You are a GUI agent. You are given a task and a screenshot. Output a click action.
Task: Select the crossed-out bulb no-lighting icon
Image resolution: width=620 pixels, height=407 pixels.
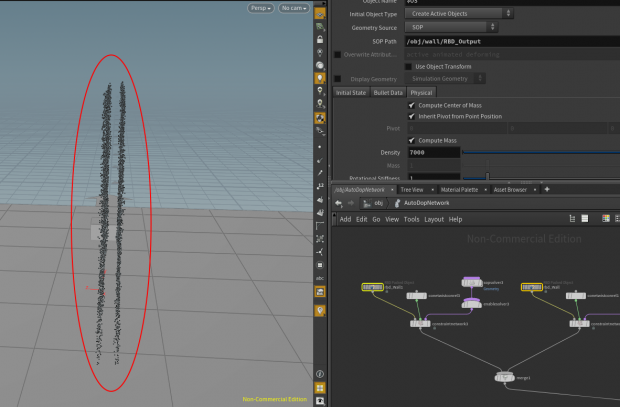point(320,53)
